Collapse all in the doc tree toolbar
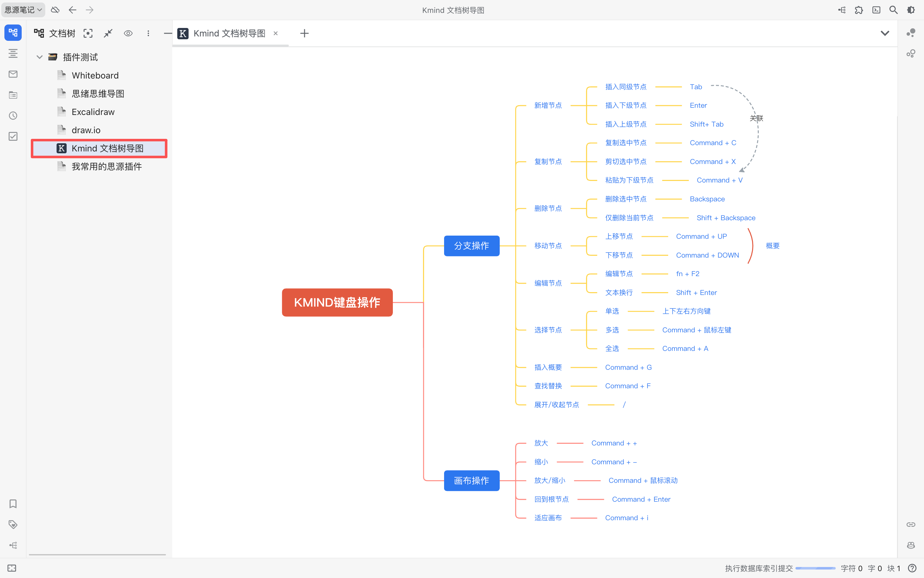The image size is (924, 578). point(108,33)
